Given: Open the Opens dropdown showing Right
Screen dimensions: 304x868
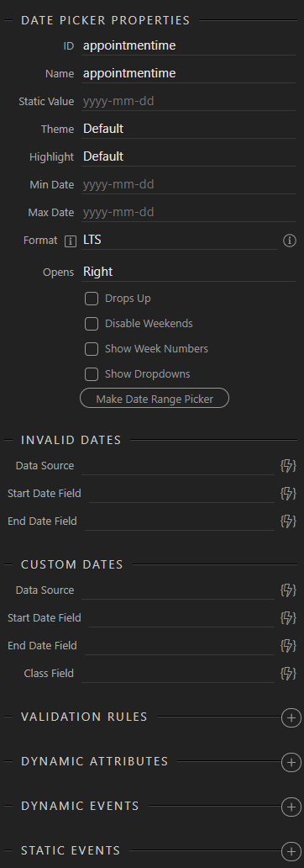Looking at the screenshot, I should click(188, 272).
